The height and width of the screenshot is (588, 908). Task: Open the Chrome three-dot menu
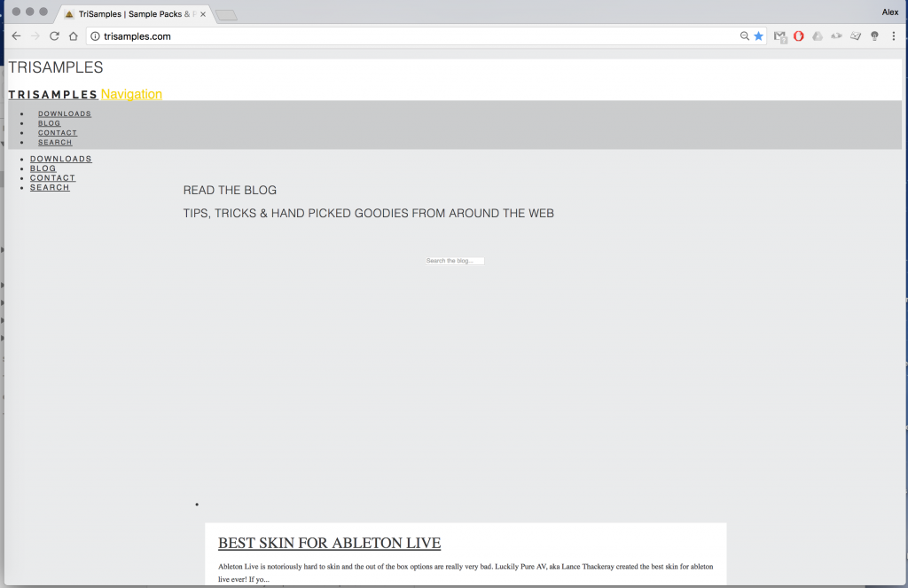(894, 35)
